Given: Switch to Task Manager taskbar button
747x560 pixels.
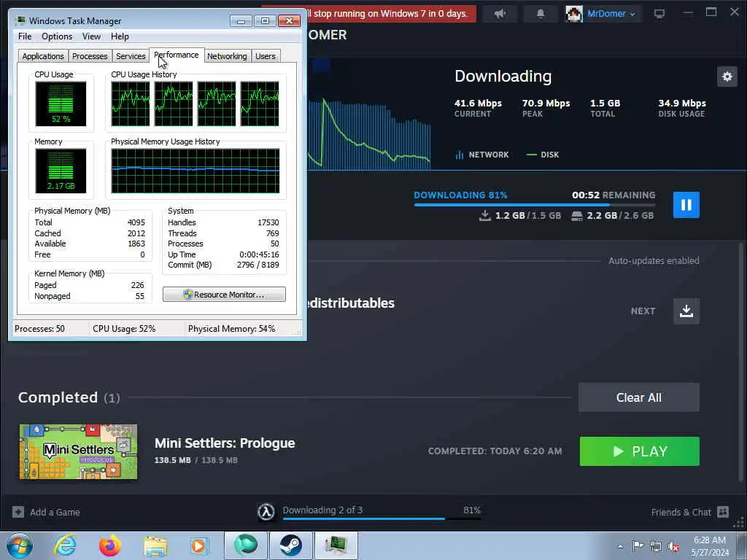Looking at the screenshot, I should (x=336, y=545).
